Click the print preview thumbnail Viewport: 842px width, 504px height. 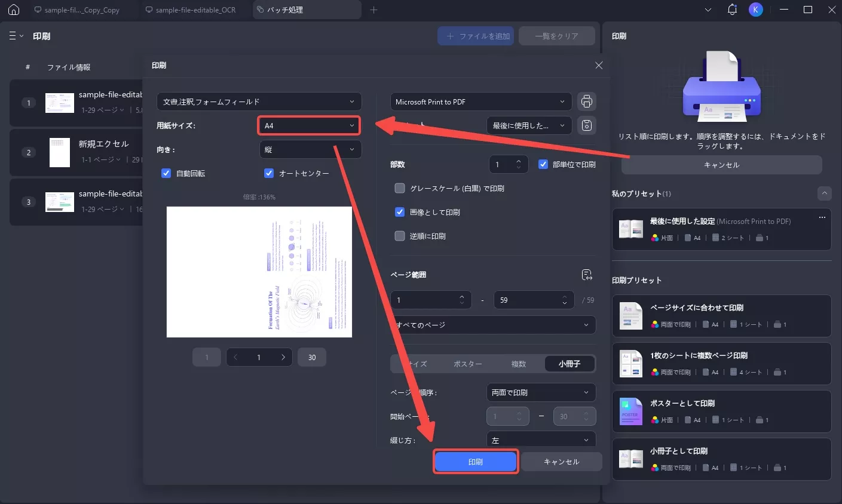(x=259, y=272)
